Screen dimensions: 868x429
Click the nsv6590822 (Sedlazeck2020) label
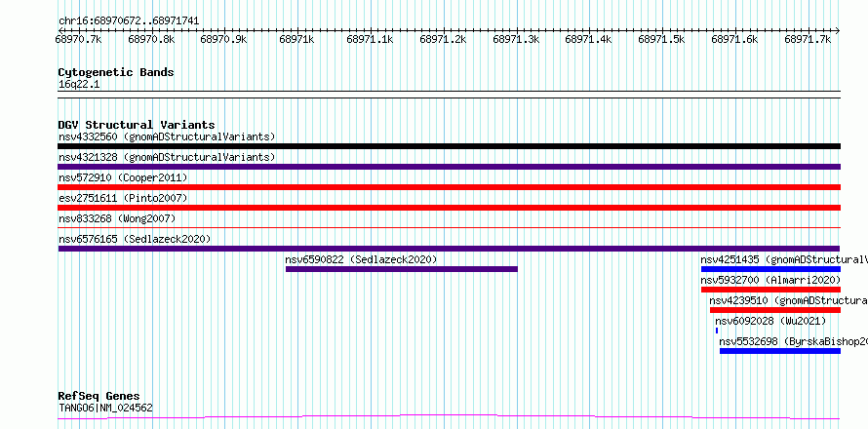[361, 259]
